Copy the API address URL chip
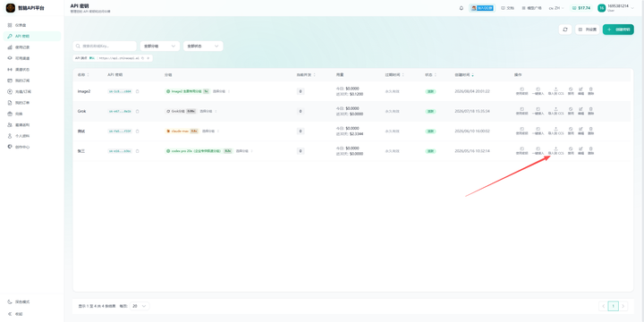The width and height of the screenshot is (644, 322). 142,58
